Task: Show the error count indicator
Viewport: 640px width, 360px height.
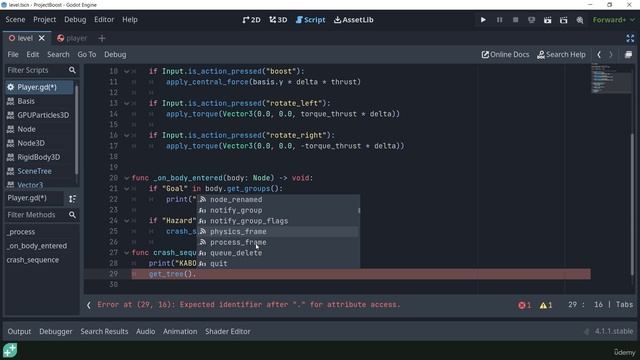Action: point(524,305)
